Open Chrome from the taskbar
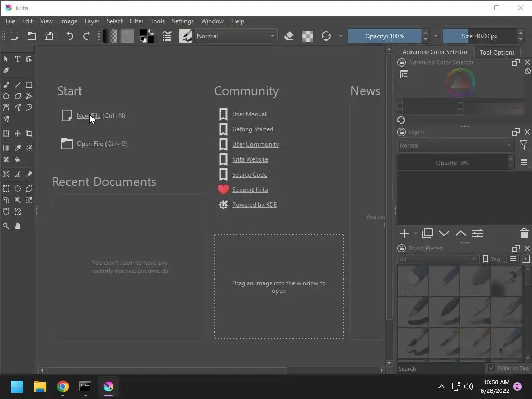 coord(63,387)
